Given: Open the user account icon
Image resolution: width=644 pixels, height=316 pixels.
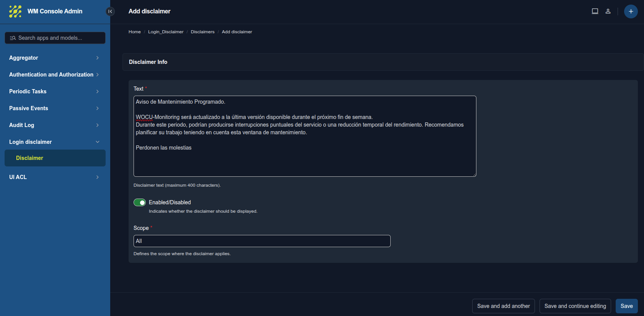Looking at the screenshot, I should [608, 11].
